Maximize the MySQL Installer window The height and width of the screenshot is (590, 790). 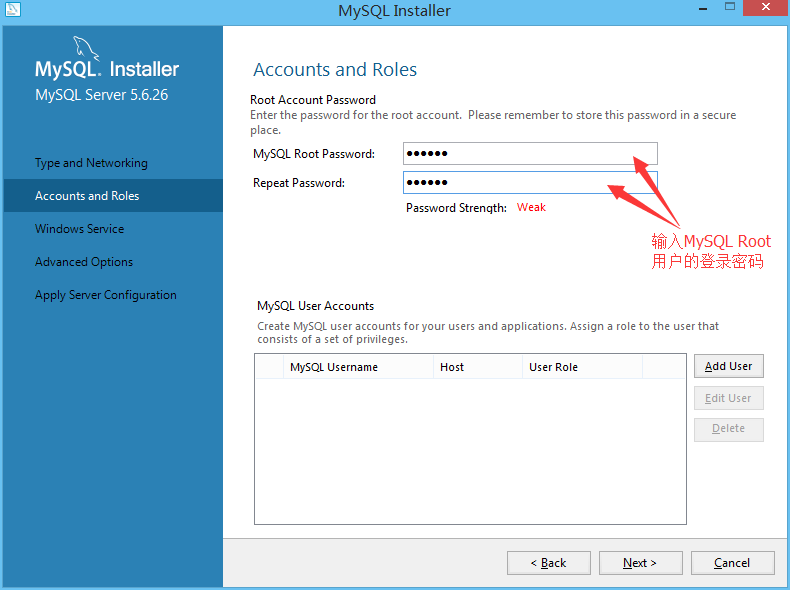730,7
